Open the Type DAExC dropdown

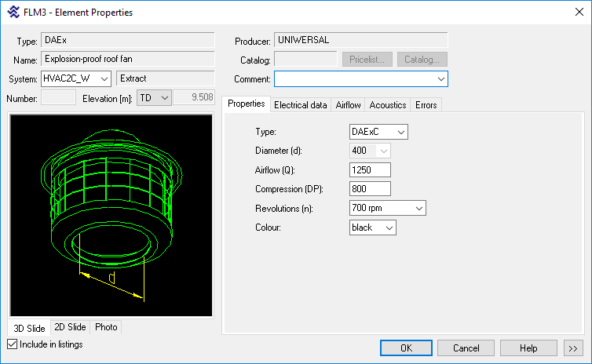(400, 132)
